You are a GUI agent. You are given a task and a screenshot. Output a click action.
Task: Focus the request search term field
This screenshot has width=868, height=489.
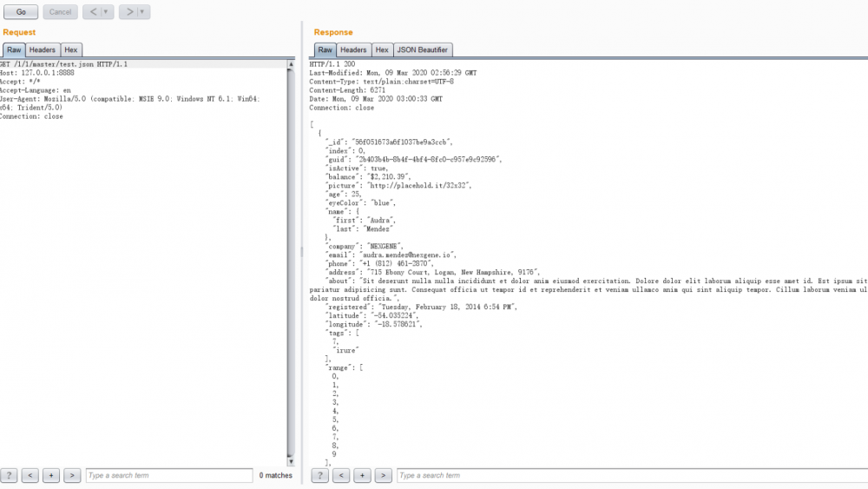[x=169, y=475]
